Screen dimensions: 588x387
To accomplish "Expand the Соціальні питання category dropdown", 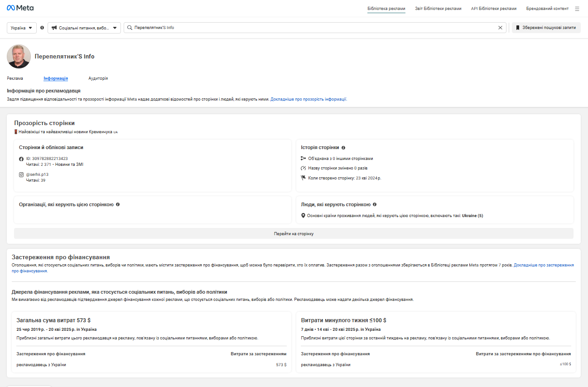I will click(84, 28).
